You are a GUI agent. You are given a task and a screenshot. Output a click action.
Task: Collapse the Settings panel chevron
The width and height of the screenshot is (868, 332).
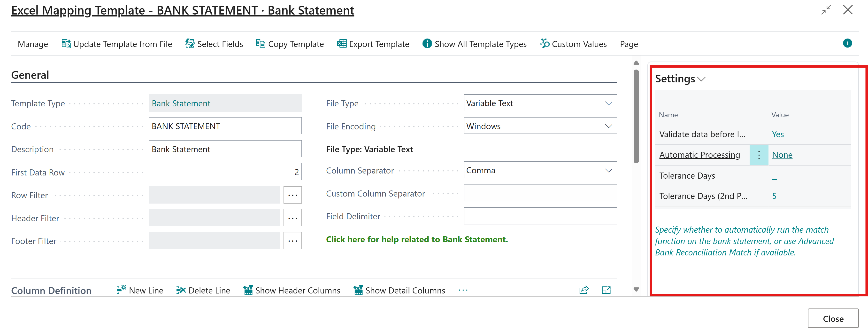(702, 80)
